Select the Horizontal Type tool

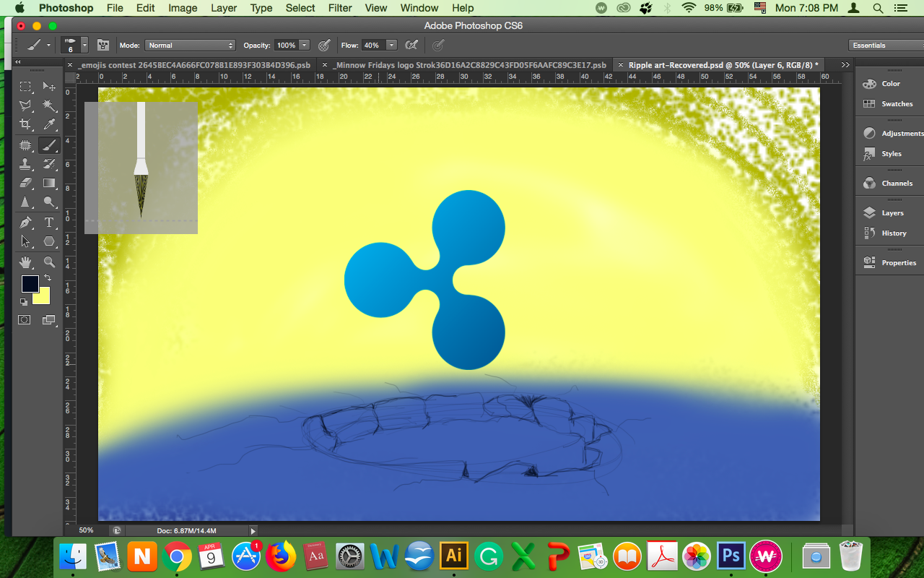pyautogui.click(x=49, y=223)
